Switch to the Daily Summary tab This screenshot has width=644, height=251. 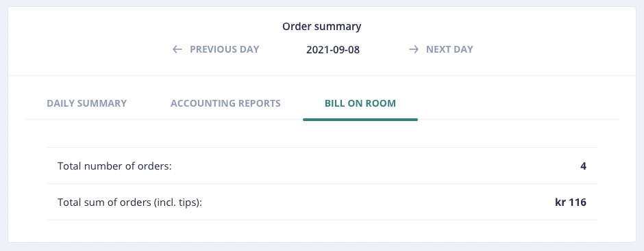click(86, 103)
